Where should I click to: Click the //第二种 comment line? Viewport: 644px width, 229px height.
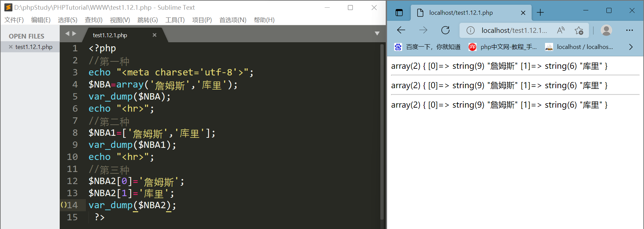tap(109, 121)
